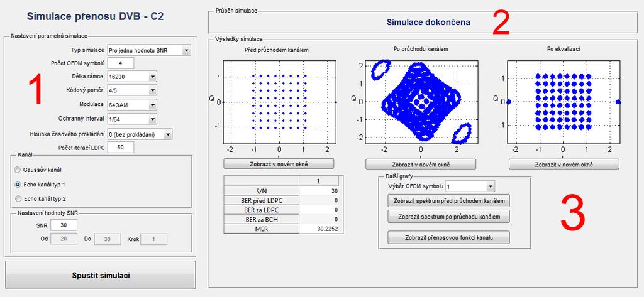
Task: Select the BER za BCH row label
Action: (262, 219)
